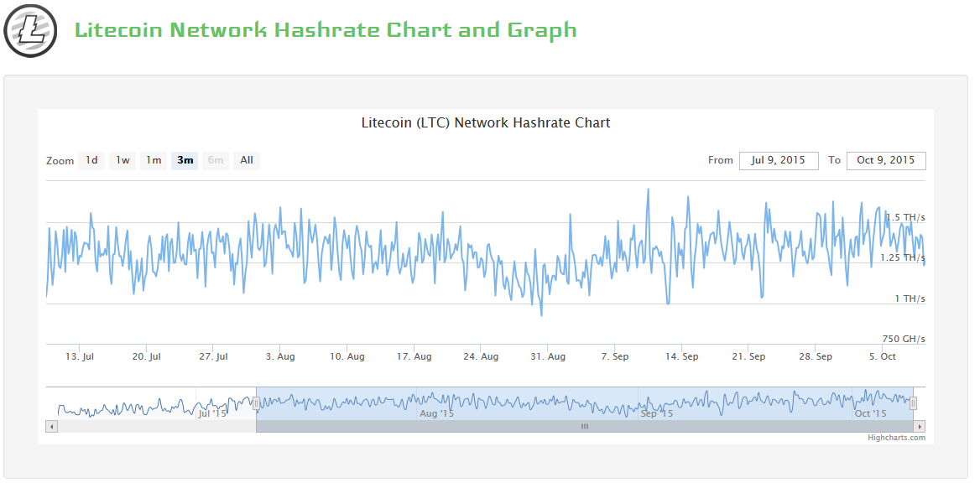This screenshot has width=980, height=488.
Task: Select the All zoom button
Action: click(247, 161)
